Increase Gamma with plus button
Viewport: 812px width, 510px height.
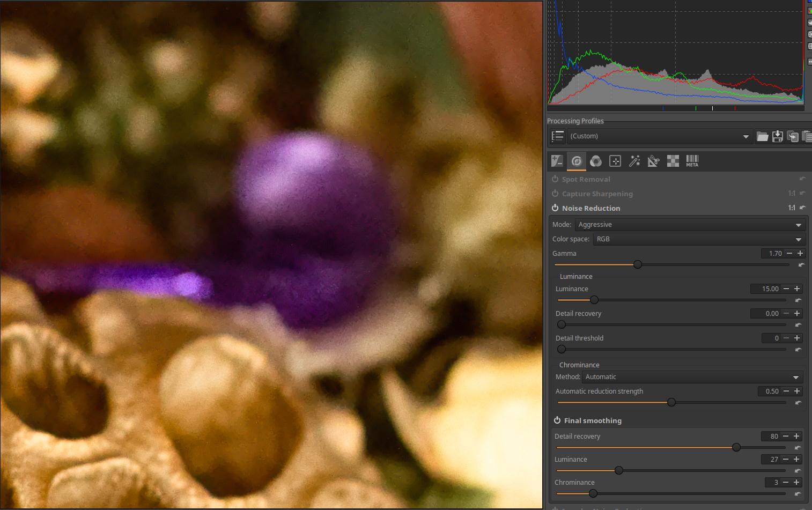[800, 253]
